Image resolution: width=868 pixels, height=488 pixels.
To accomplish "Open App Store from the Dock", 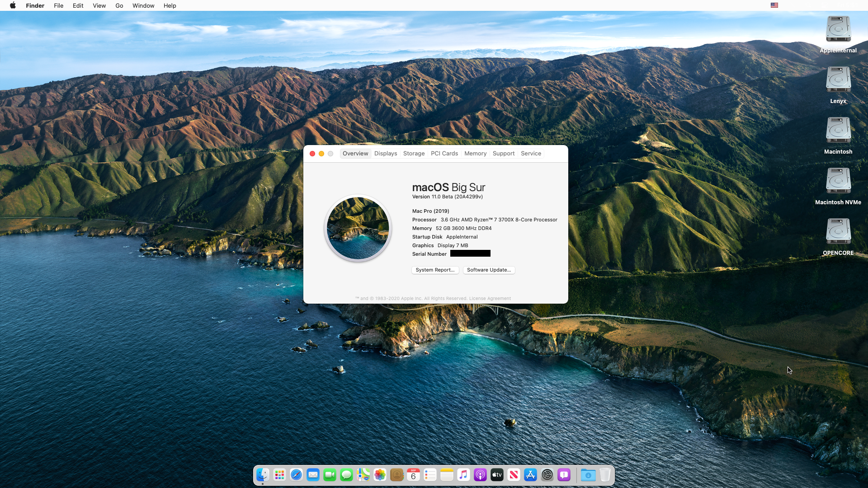I will 530,475.
